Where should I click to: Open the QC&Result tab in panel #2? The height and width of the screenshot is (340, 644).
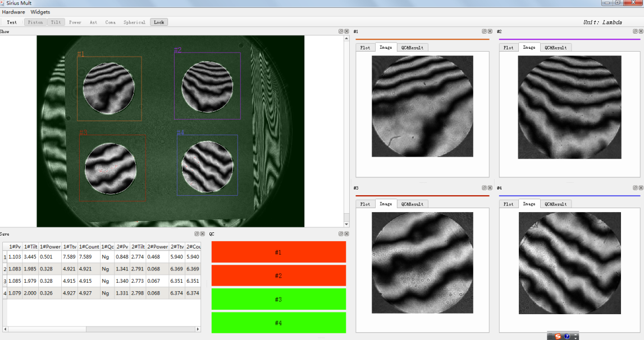click(x=555, y=48)
